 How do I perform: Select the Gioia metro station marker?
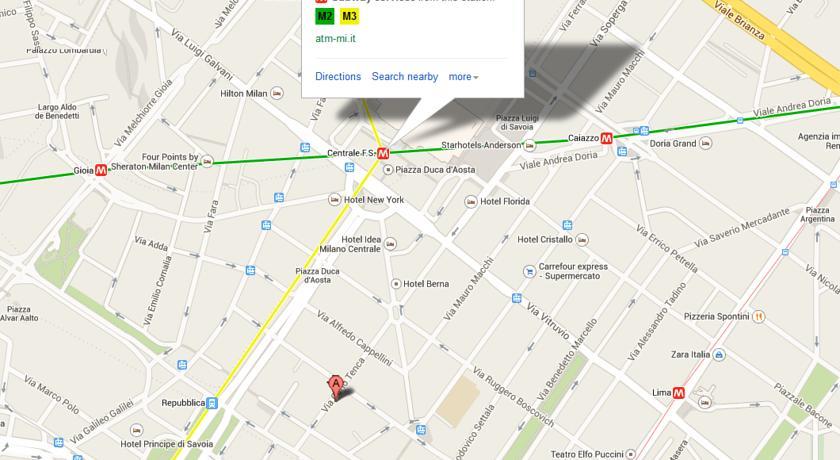[101, 170]
